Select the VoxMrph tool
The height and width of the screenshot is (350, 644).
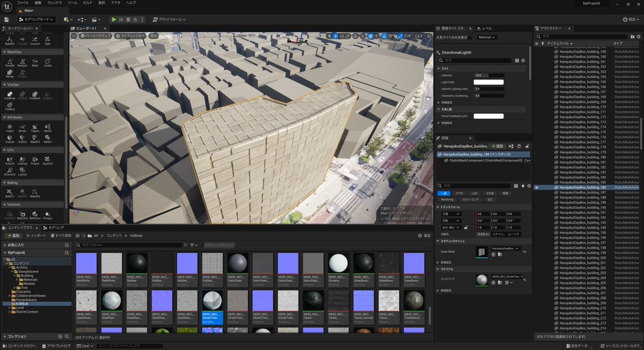pos(35,95)
